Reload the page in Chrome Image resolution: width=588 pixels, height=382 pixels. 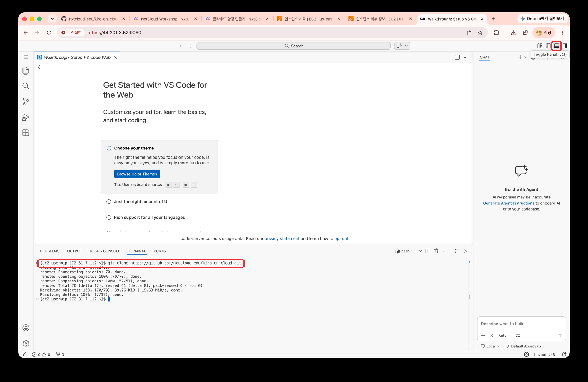(49, 33)
